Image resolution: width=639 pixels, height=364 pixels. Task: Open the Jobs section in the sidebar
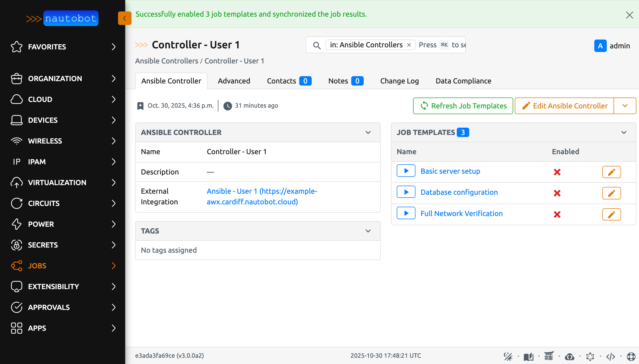pos(37,266)
